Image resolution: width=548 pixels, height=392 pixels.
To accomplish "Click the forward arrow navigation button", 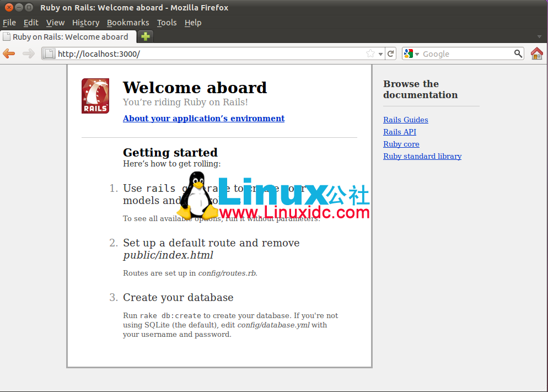I will pos(28,53).
